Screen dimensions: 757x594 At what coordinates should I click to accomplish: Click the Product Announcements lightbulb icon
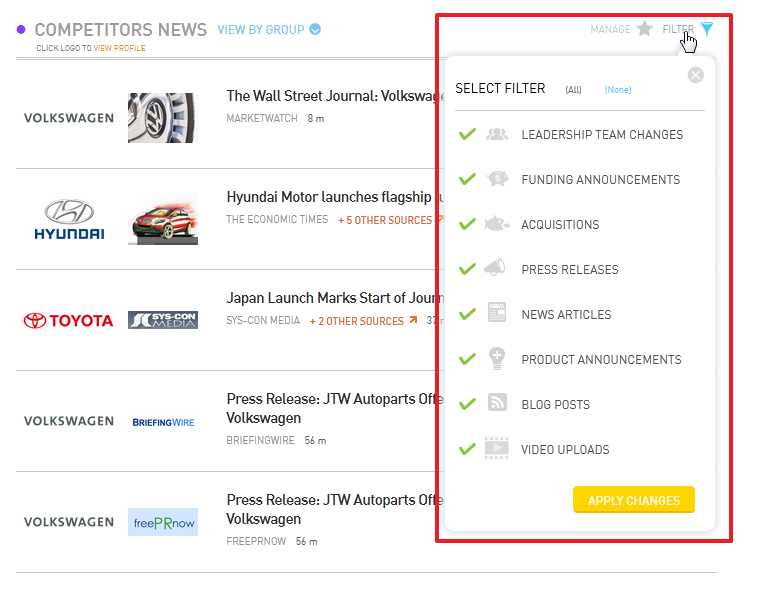point(497,359)
